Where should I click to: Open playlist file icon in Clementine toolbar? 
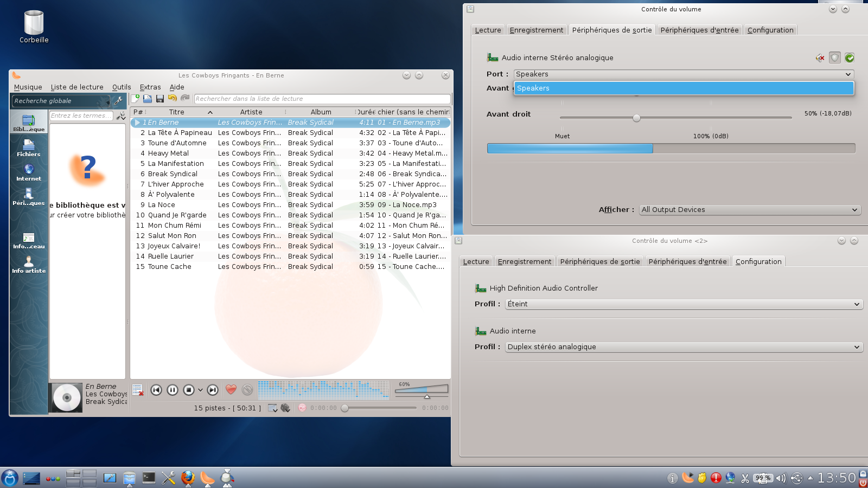[x=148, y=99]
